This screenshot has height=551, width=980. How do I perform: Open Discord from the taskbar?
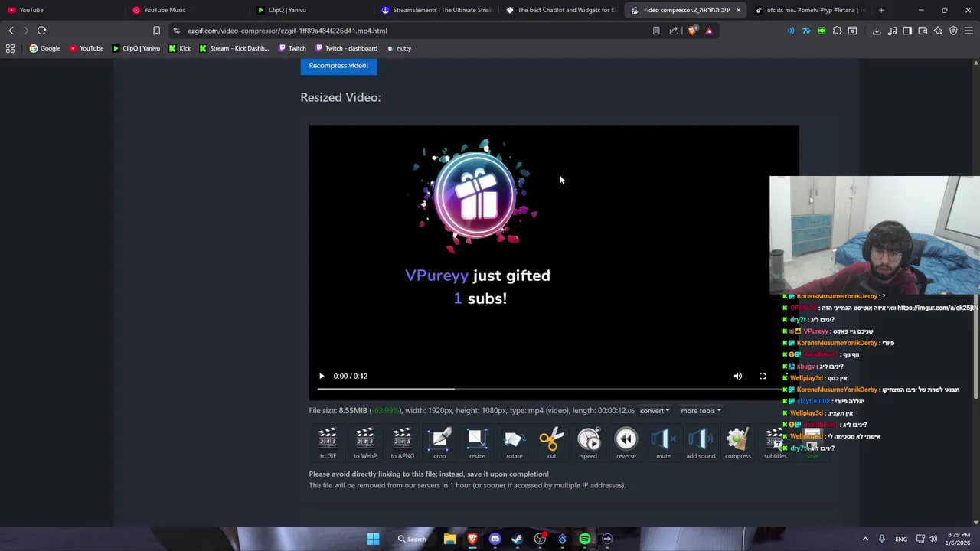(x=495, y=539)
